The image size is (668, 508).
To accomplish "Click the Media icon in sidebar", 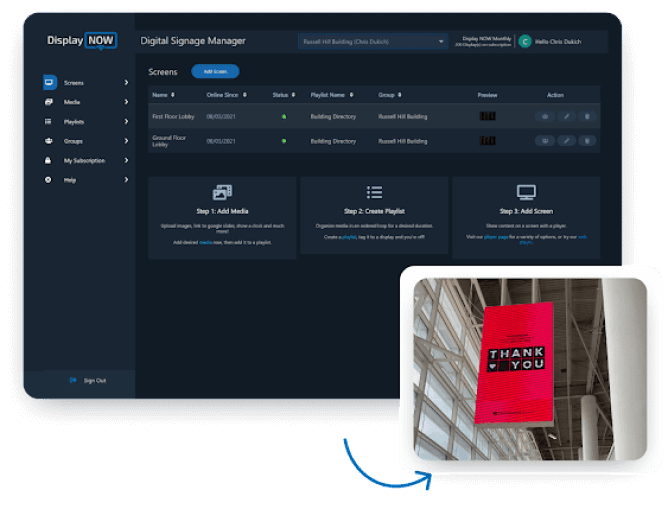I will click(49, 102).
